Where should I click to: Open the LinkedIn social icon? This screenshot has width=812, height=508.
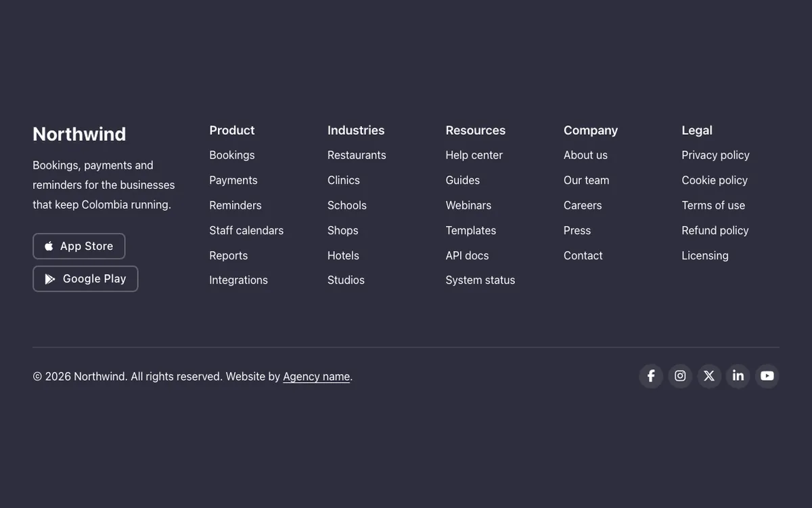738,376
